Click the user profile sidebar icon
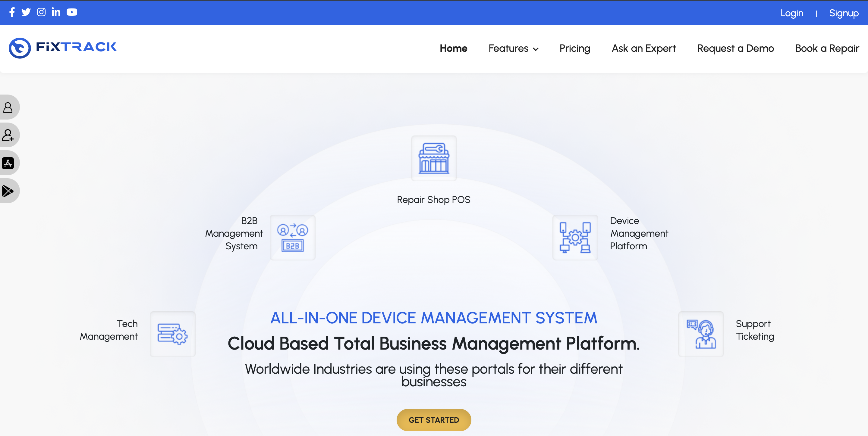This screenshot has width=868, height=436. [x=8, y=107]
